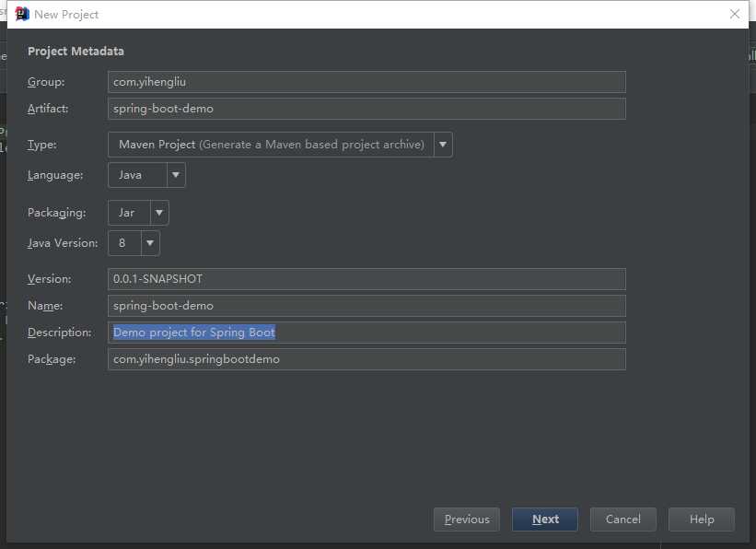756x549 pixels.
Task: Open the Java Version dropdown arrow
Action: [150, 243]
